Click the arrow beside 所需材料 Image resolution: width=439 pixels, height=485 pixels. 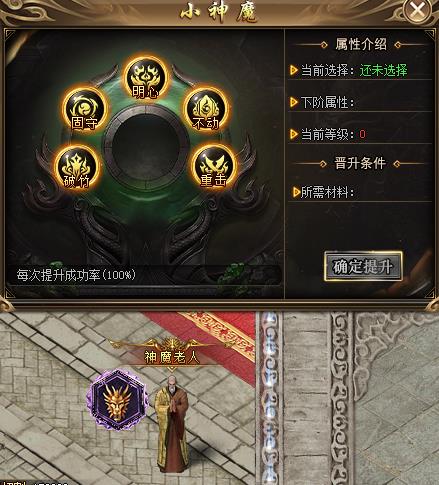coord(295,192)
